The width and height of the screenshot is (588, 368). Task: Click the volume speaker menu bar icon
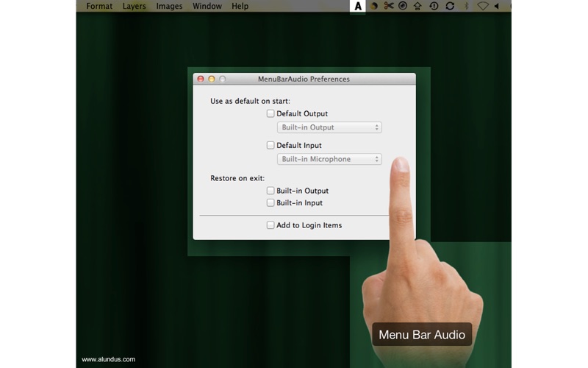point(497,6)
